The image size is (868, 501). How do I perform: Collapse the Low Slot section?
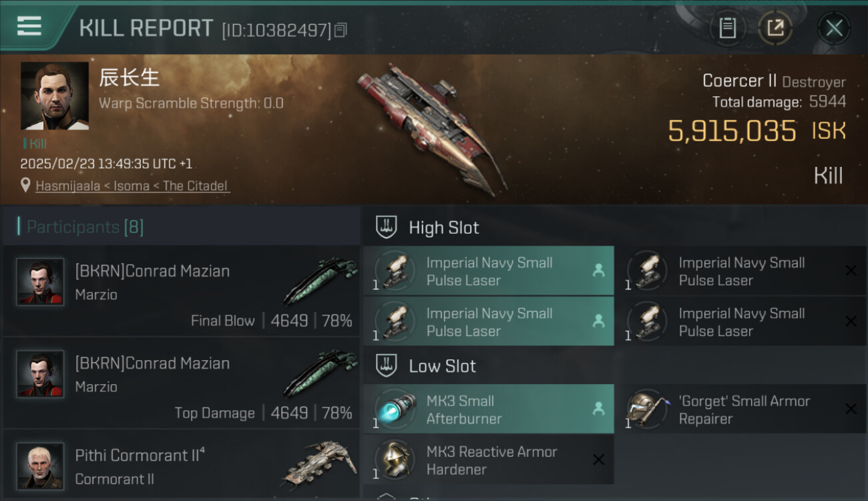[387, 366]
